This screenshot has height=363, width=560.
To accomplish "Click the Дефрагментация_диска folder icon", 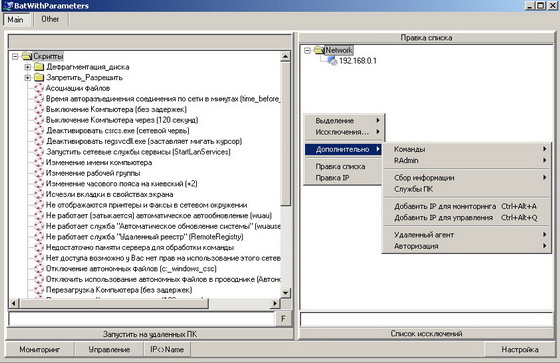I will pyautogui.click(x=39, y=67).
